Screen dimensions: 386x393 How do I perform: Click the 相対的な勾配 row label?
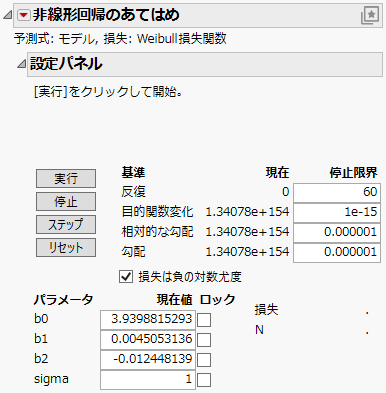(x=157, y=232)
